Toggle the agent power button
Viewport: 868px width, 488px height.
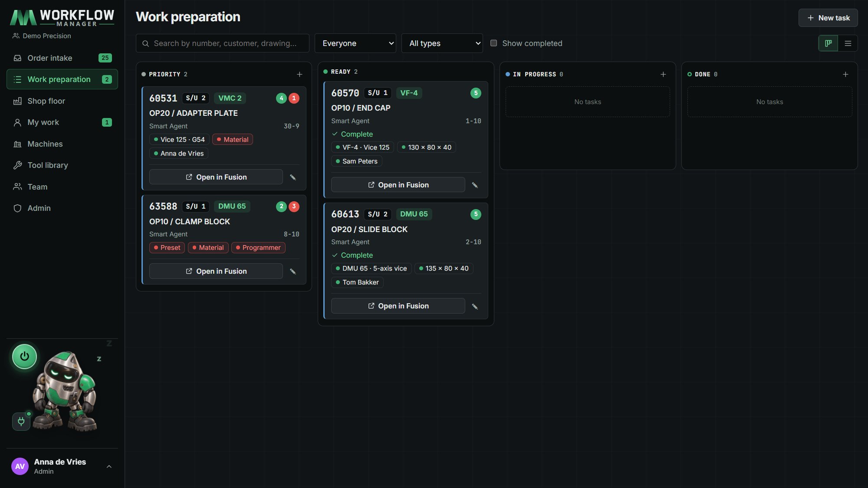click(x=25, y=357)
